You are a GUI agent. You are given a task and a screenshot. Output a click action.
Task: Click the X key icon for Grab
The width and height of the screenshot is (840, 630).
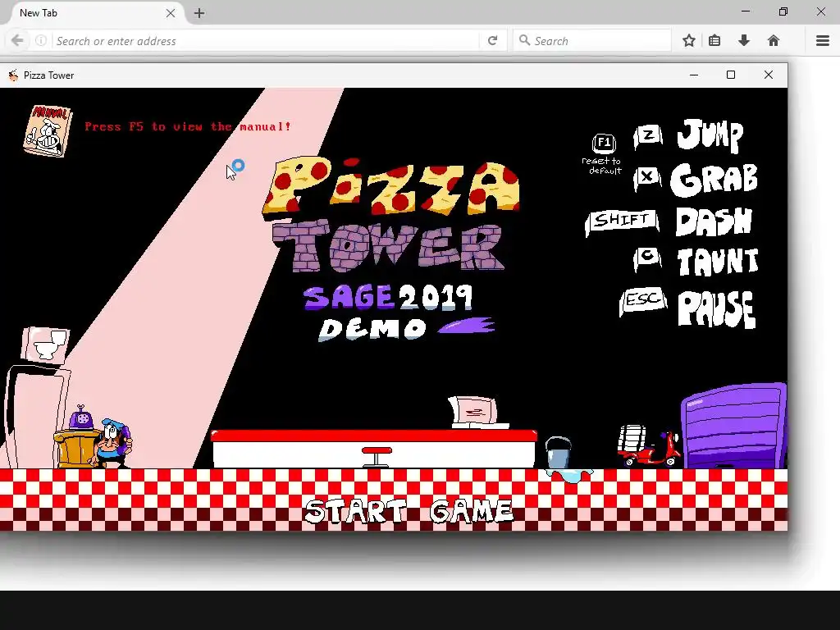648,177
